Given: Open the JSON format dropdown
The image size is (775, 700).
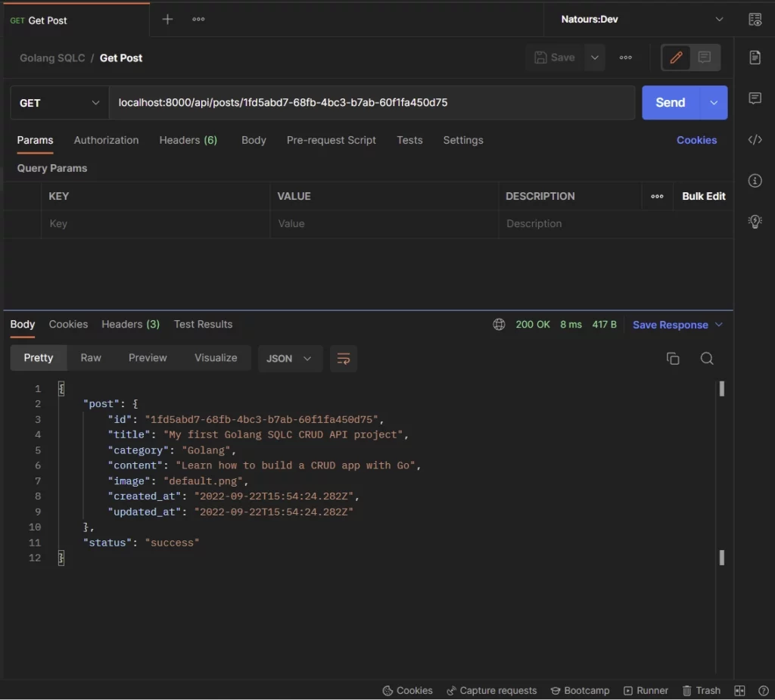Looking at the screenshot, I should [x=290, y=359].
